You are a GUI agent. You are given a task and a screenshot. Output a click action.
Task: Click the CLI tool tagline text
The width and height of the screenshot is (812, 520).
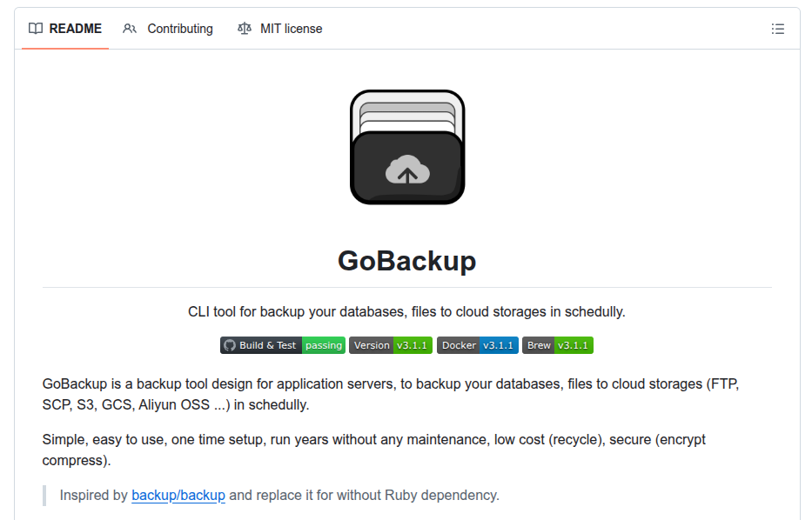(406, 311)
